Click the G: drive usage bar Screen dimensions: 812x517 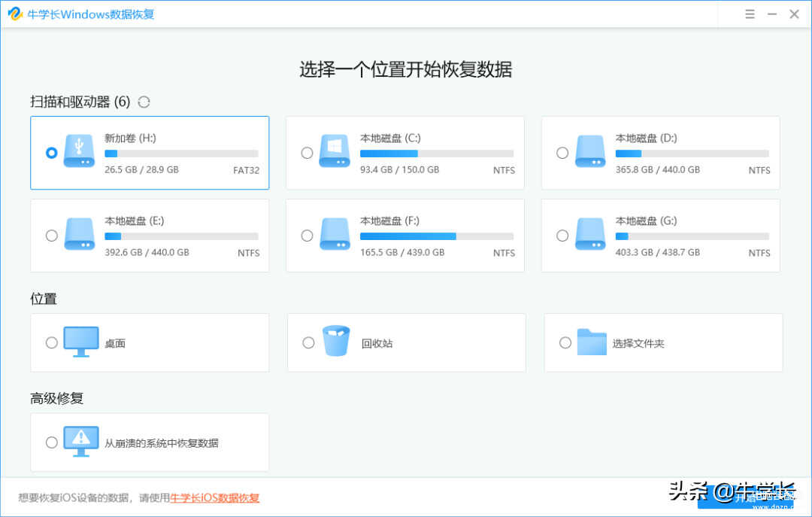(692, 236)
